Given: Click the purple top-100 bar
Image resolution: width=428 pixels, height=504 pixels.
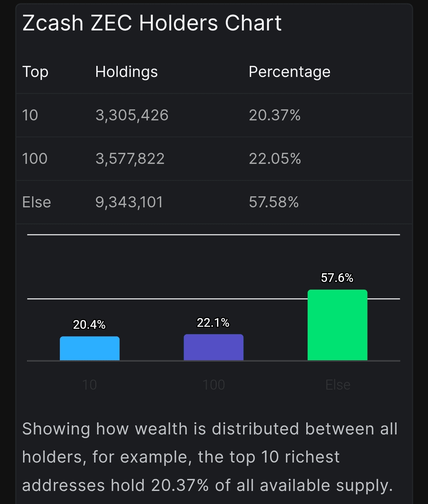Looking at the screenshot, I should tap(213, 347).
